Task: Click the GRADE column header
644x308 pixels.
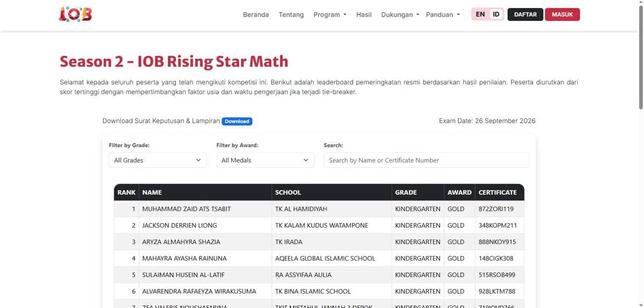Action: 418,192
